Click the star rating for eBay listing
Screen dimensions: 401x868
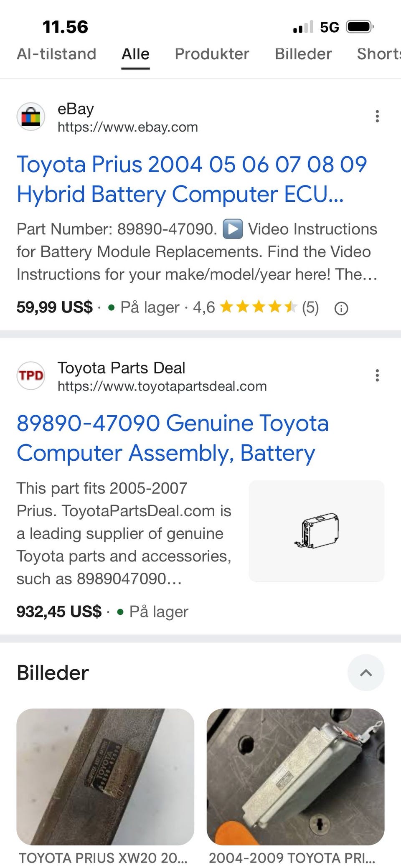pyautogui.click(x=258, y=307)
